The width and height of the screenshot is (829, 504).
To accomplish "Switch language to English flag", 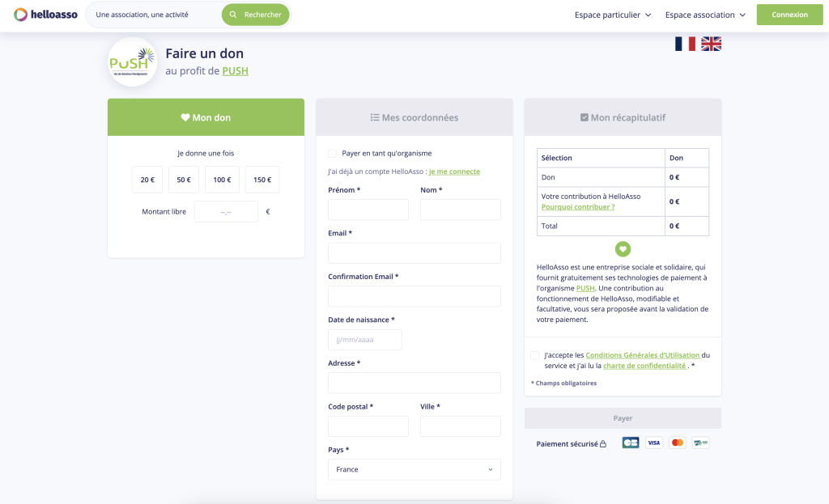I will (x=711, y=44).
